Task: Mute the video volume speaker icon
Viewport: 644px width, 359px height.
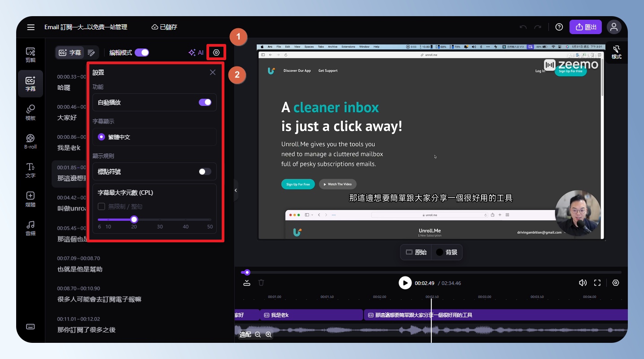Action: pyautogui.click(x=583, y=283)
